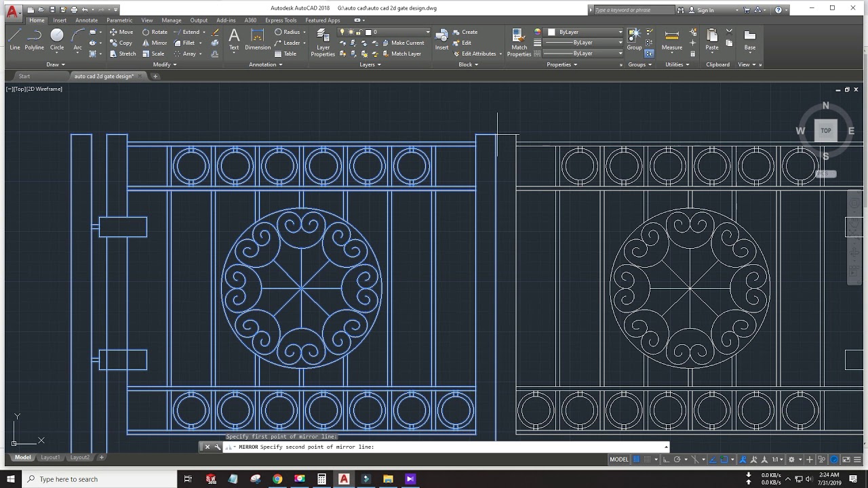The width and height of the screenshot is (868, 488).
Task: Expand the Modify panel
Action: coord(165,64)
